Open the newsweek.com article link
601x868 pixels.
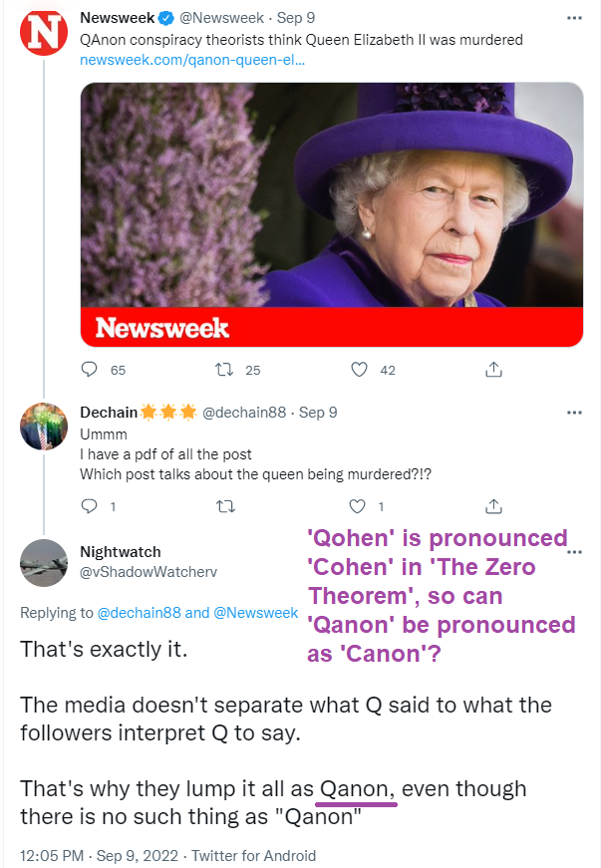tap(192, 59)
